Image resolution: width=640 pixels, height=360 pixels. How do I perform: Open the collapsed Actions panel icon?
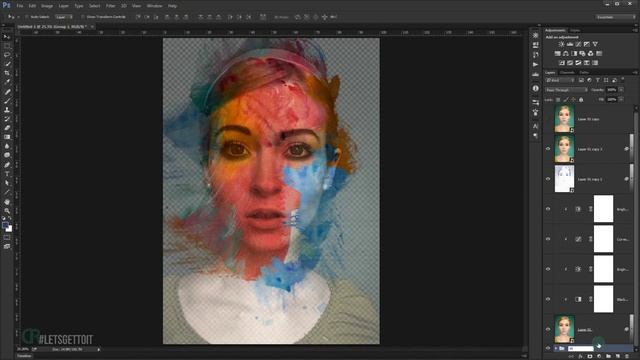[536, 64]
